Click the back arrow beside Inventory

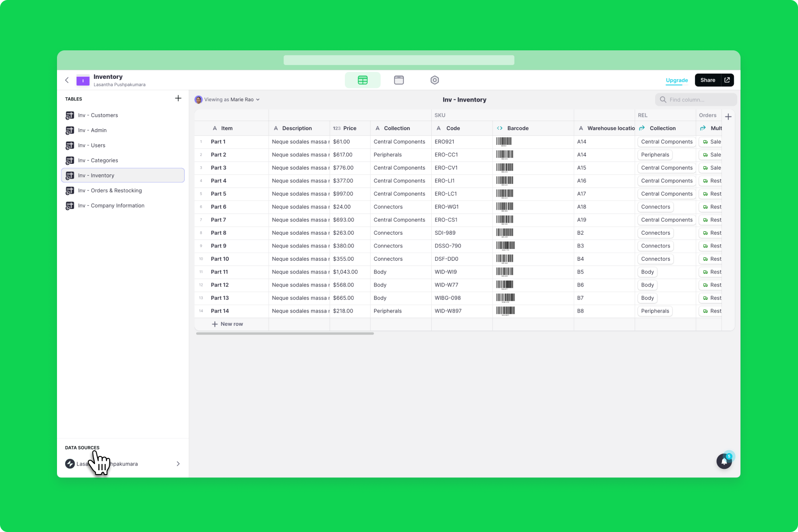coord(67,80)
